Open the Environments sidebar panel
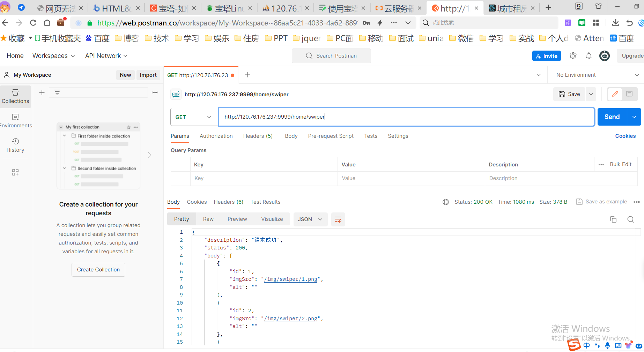The width and height of the screenshot is (644, 352). point(15,121)
